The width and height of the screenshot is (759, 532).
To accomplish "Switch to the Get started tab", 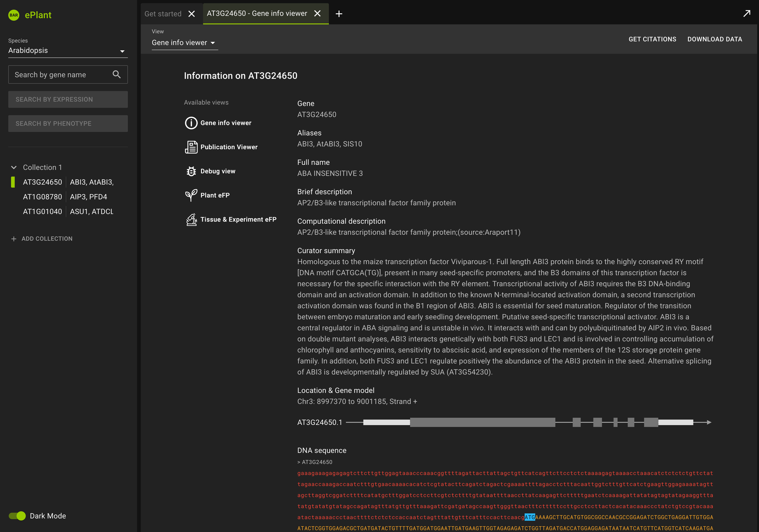I will point(163,14).
